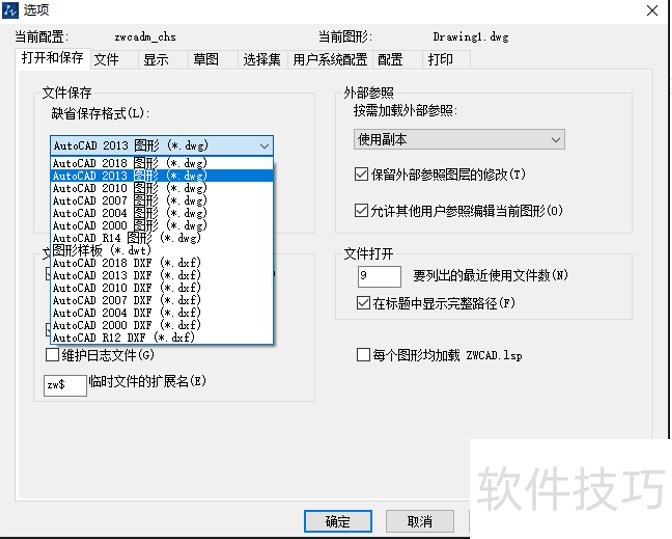
Task: Choose AutoCAD 2007 图形 (*.dwg)
Action: coord(162,201)
